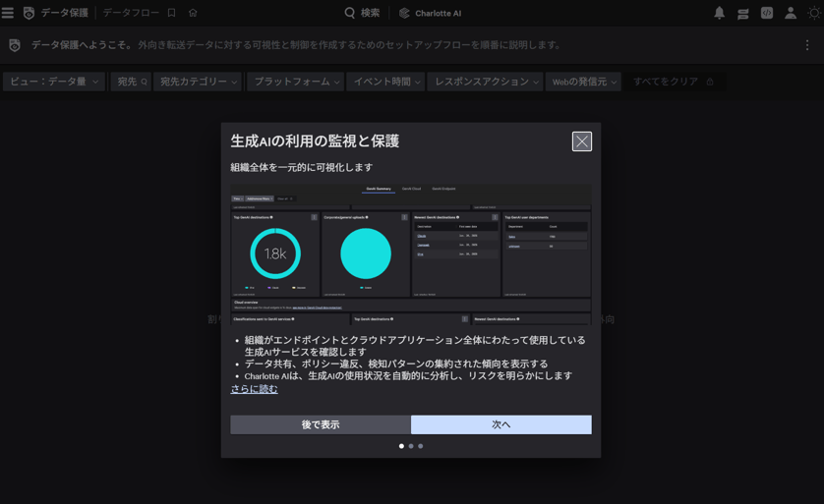824x504 pixels.
Task: Click the lock icon beside すべてをクリア
Action: click(x=710, y=82)
